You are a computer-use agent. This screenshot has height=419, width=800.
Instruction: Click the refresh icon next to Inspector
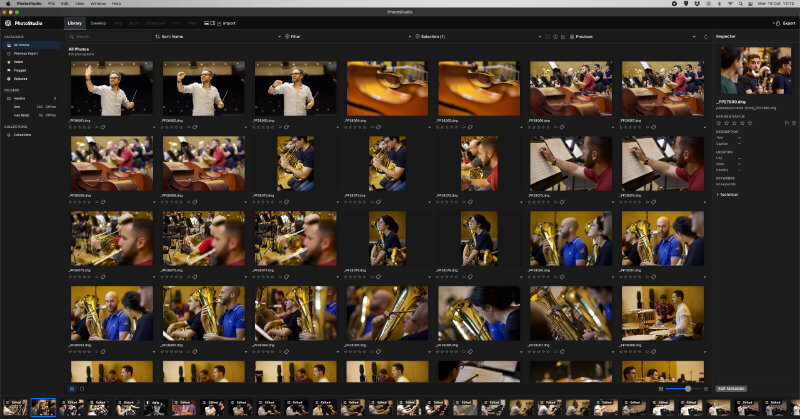tap(706, 37)
